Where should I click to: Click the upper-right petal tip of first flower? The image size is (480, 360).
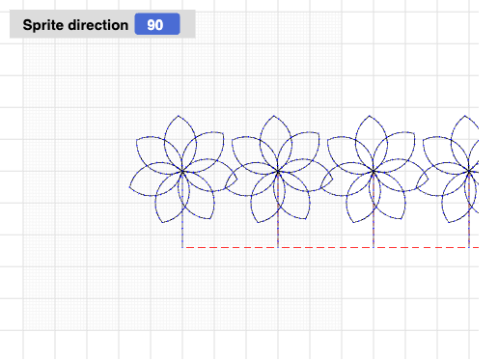pos(223,133)
